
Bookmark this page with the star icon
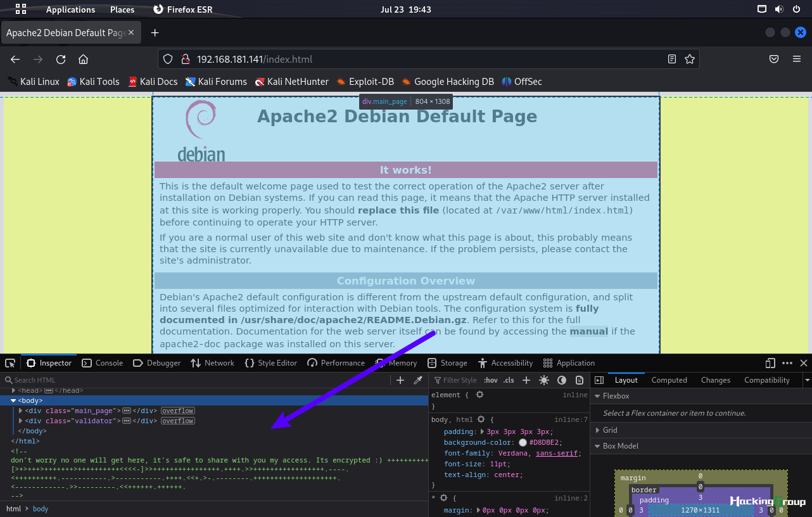(x=690, y=59)
